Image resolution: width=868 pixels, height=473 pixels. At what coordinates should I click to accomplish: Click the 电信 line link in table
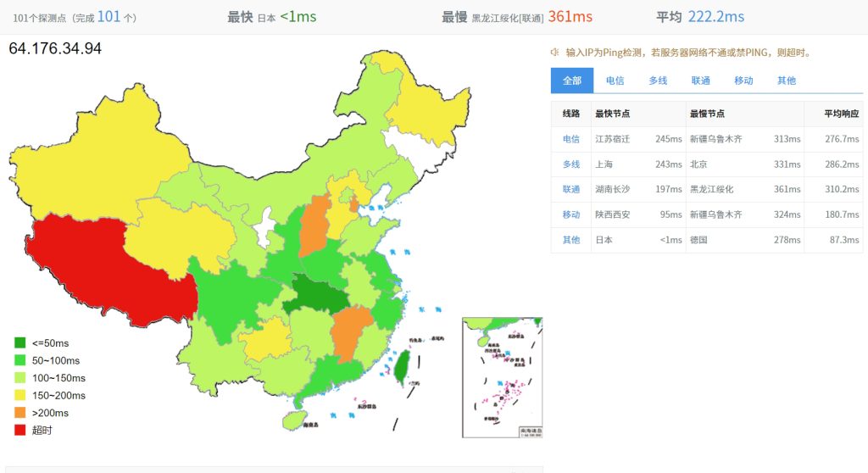[x=571, y=139]
